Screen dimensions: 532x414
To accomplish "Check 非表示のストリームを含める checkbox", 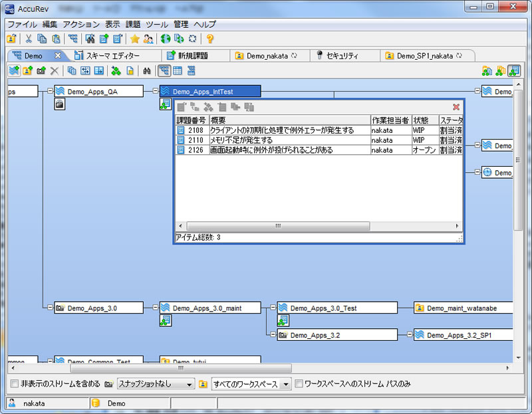I will pos(15,383).
